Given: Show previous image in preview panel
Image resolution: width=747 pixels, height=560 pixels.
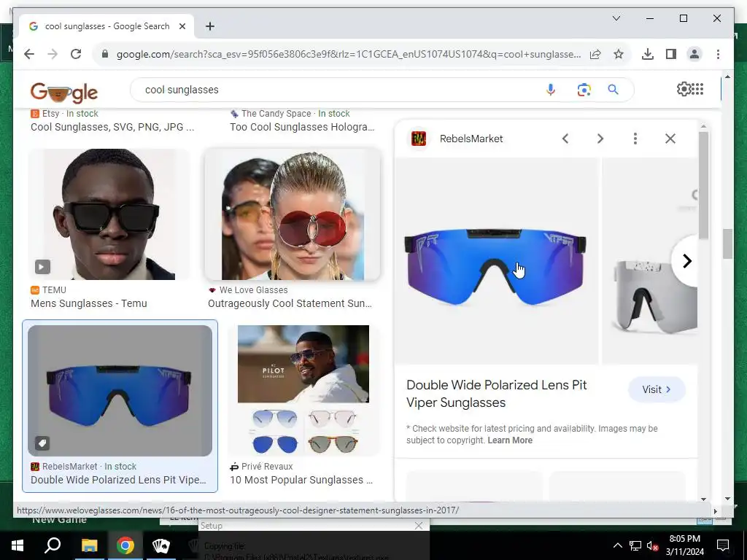Looking at the screenshot, I should [x=565, y=139].
